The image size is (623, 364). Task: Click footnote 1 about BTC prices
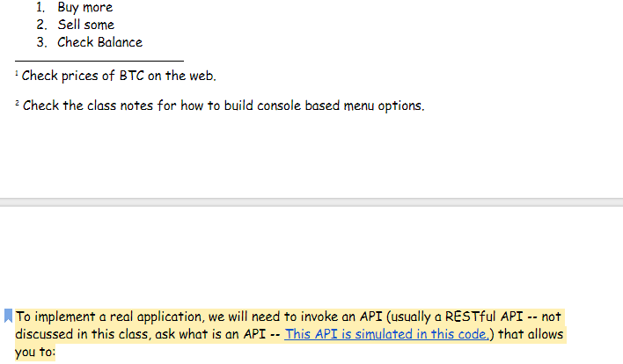[x=118, y=76]
